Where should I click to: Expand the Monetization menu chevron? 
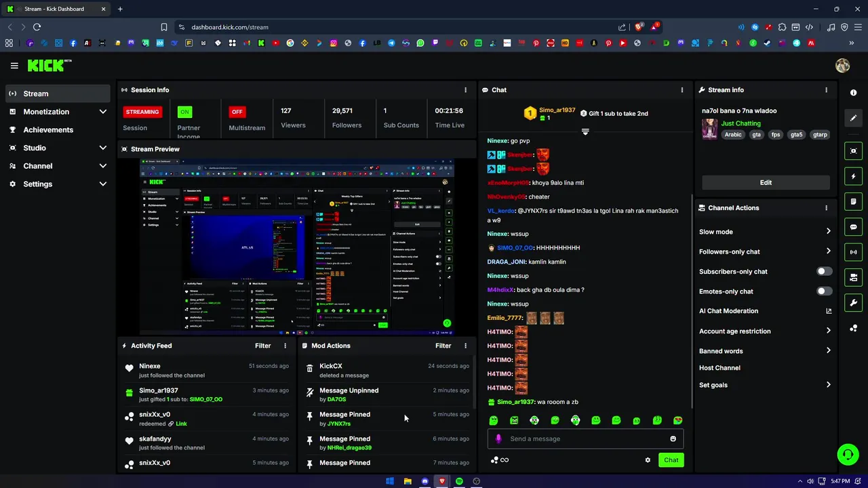coord(103,112)
